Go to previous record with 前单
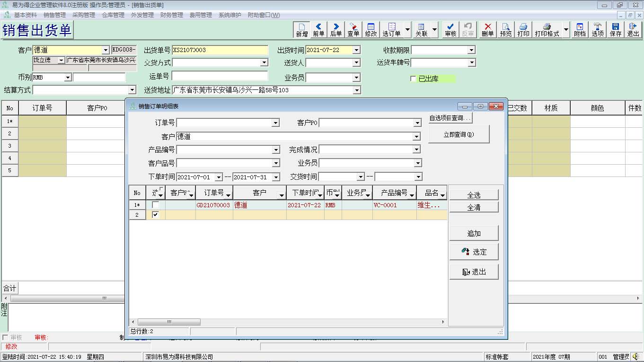The width and height of the screenshot is (644, 362). [x=318, y=30]
